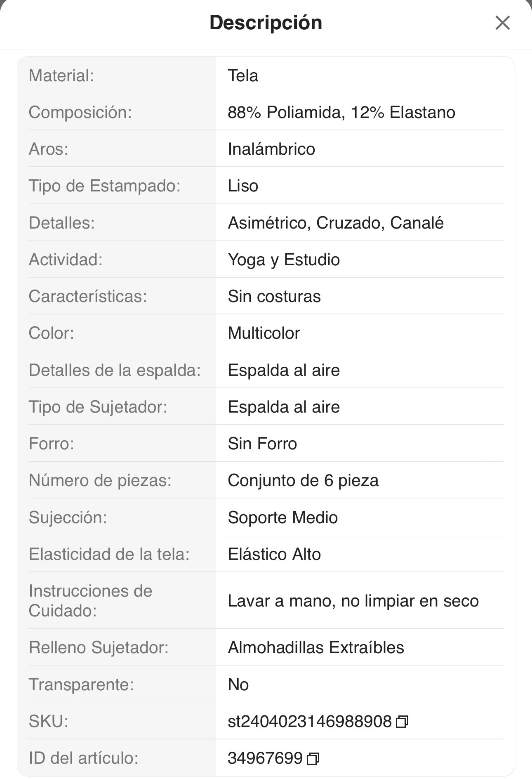Select the Sujeción value Soporte Medio
The image size is (532, 779).
pos(282,517)
